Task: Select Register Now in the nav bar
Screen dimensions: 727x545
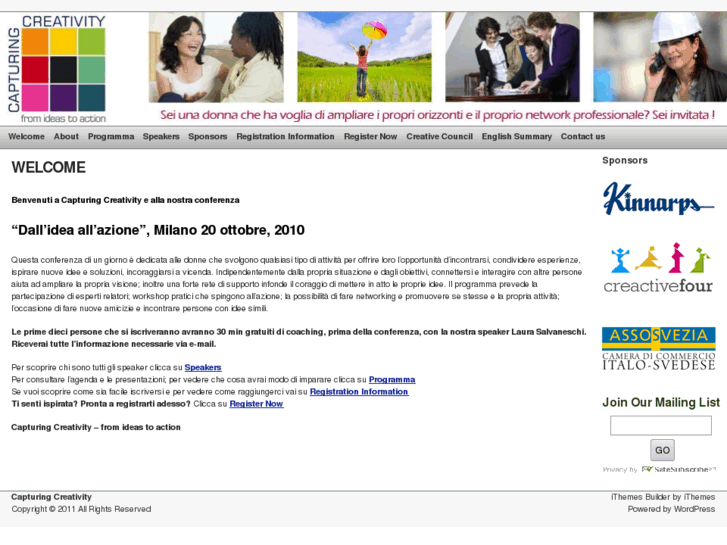Action: pyautogui.click(x=370, y=137)
